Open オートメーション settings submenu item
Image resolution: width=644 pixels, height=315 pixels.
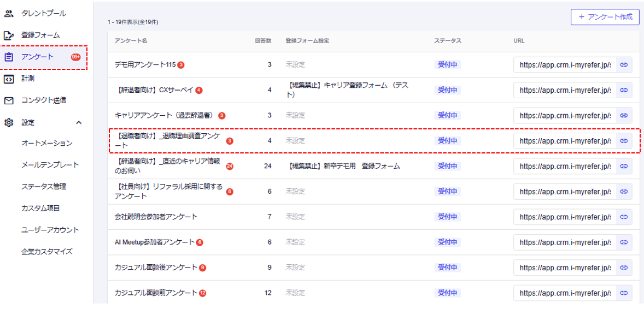point(46,143)
